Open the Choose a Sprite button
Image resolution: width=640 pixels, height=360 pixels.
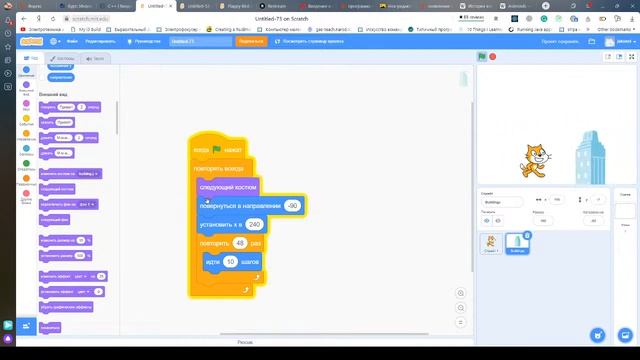(598, 335)
